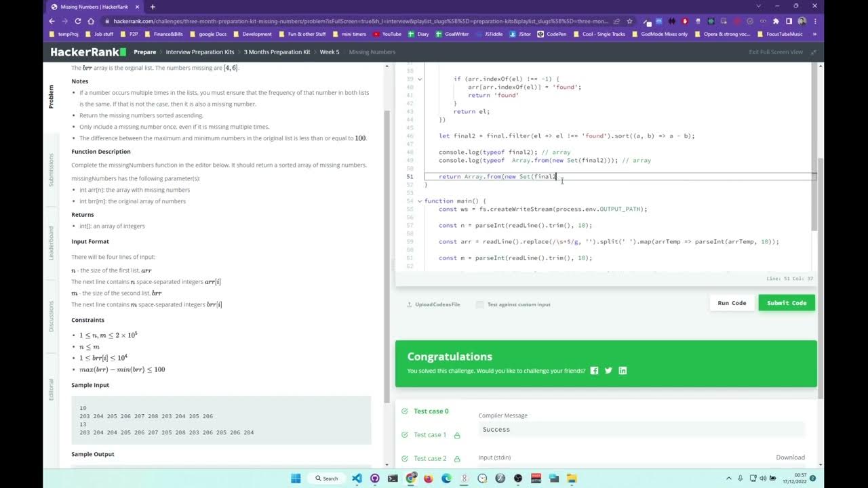Screen dimensions: 868x488
Task: Select the Missing Numbers browser tab
Action: (x=95, y=7)
